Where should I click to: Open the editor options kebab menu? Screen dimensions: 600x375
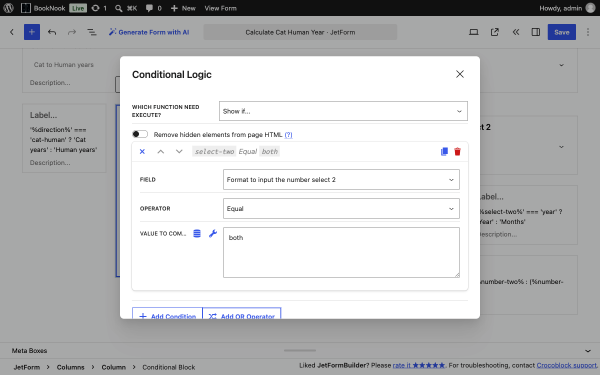pyautogui.click(x=588, y=32)
